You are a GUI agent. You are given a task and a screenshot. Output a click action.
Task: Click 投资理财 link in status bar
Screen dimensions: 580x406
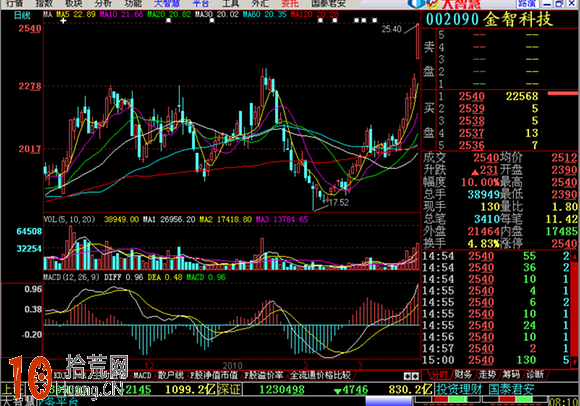pyautogui.click(x=459, y=389)
